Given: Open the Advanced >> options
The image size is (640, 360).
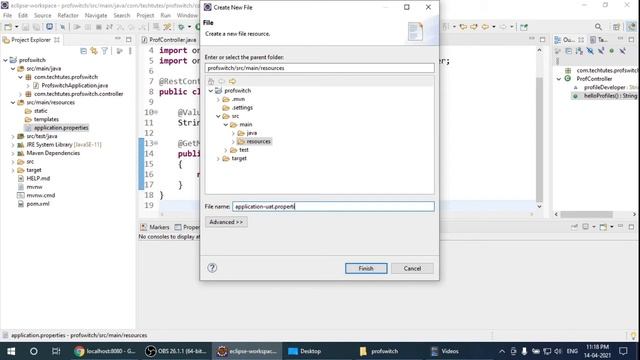Looking at the screenshot, I should pyautogui.click(x=226, y=222).
